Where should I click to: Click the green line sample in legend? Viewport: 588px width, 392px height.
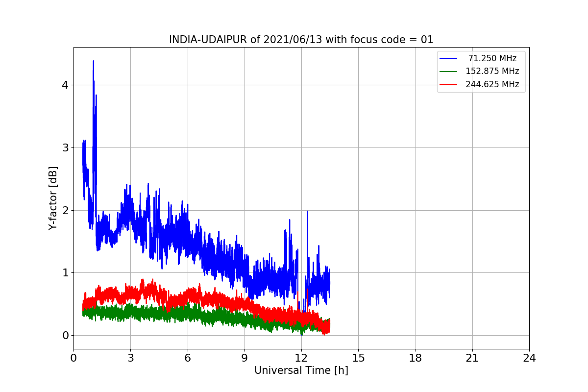(x=448, y=72)
